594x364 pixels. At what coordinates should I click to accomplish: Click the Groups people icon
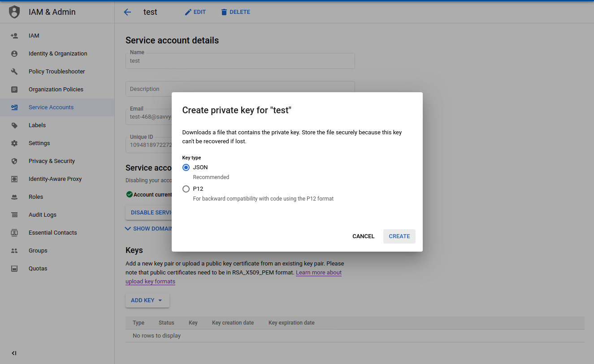tap(14, 251)
